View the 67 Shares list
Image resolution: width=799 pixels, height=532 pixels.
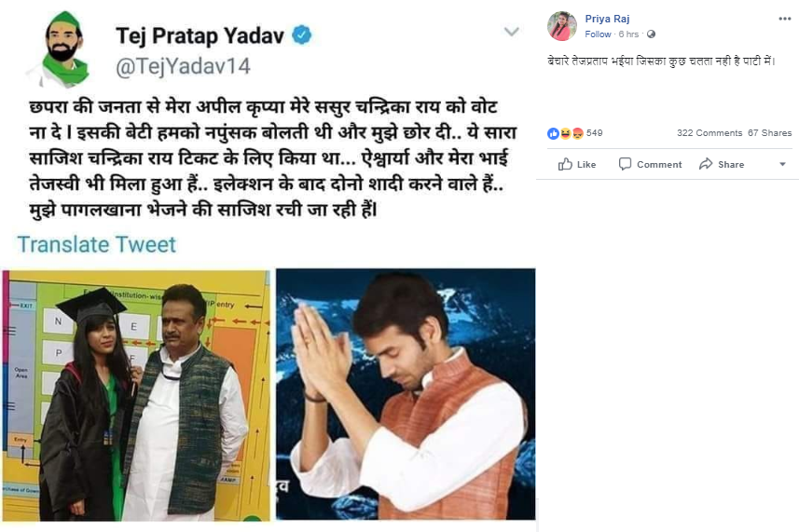pyautogui.click(x=769, y=133)
